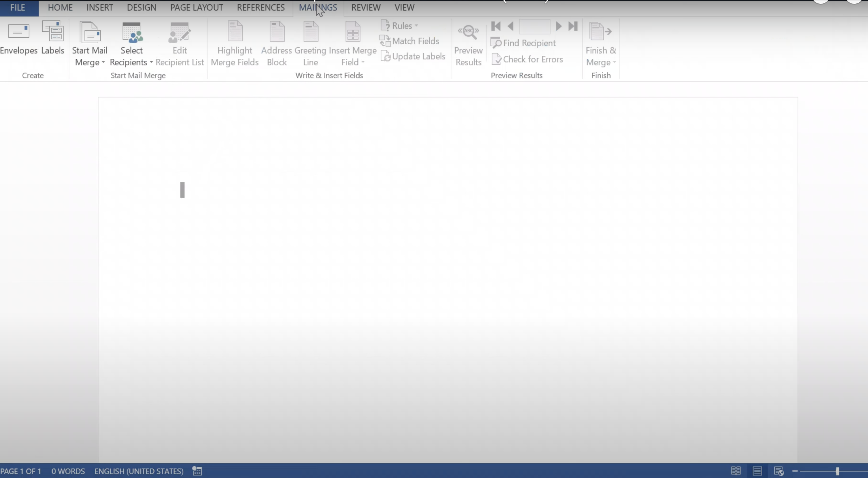Viewport: 868px width, 478px height.
Task: Go to the next record
Action: (558, 26)
